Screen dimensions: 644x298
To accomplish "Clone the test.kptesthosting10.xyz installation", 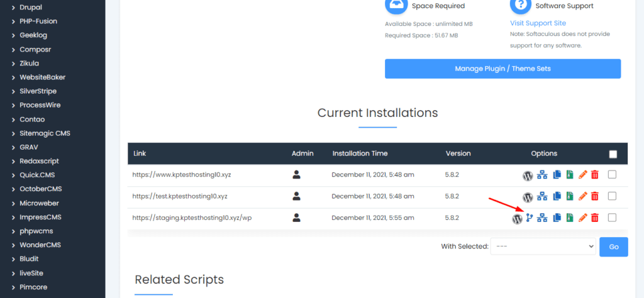I will 557,196.
